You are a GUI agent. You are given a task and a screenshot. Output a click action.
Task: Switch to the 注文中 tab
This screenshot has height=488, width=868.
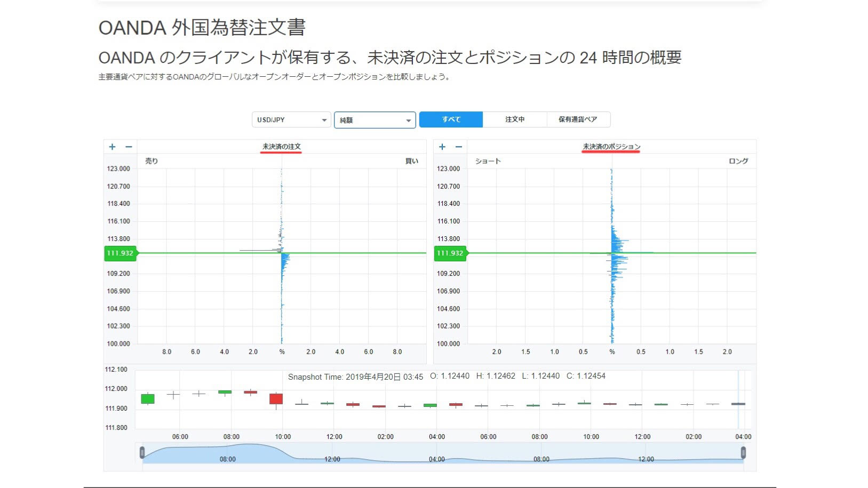coord(515,119)
